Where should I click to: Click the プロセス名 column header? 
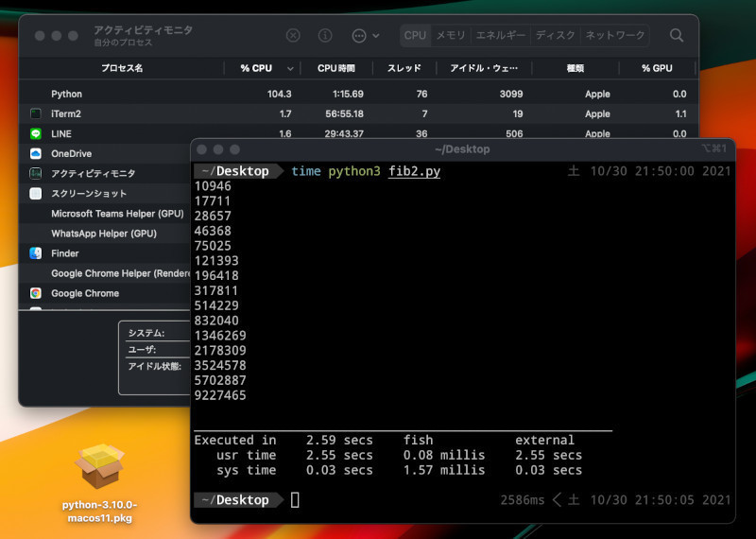pos(122,68)
